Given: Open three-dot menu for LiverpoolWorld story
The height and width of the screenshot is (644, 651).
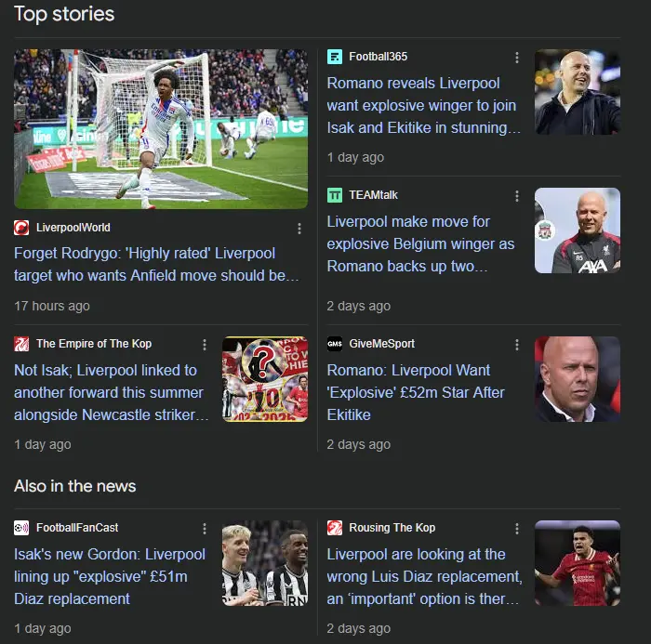Looking at the screenshot, I should pos(299,229).
